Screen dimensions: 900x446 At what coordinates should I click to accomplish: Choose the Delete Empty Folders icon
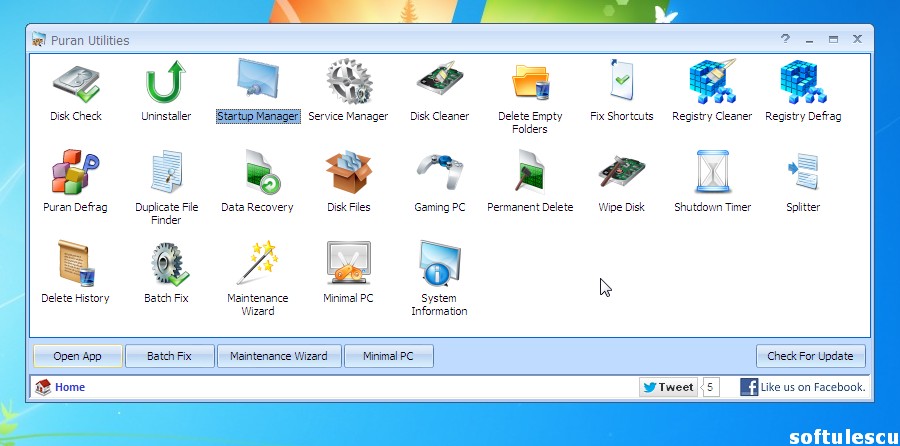pos(530,83)
